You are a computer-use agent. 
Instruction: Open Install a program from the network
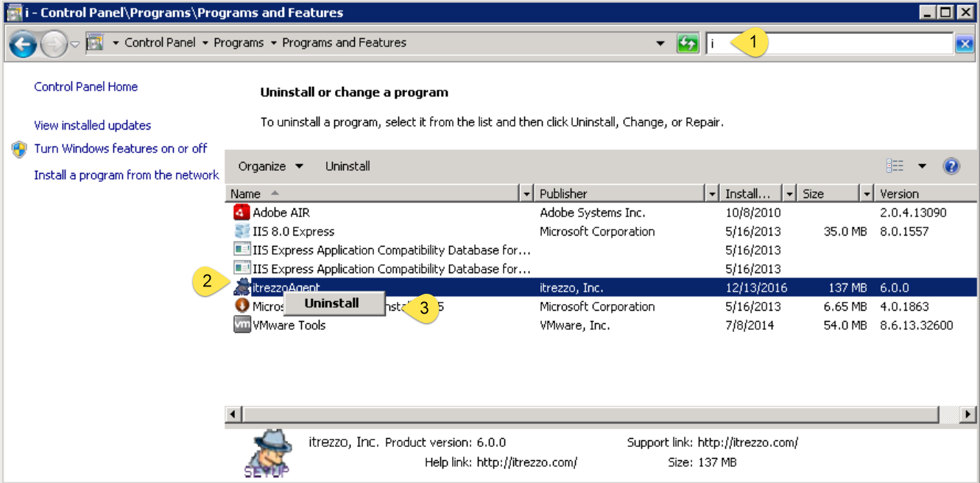[x=127, y=175]
